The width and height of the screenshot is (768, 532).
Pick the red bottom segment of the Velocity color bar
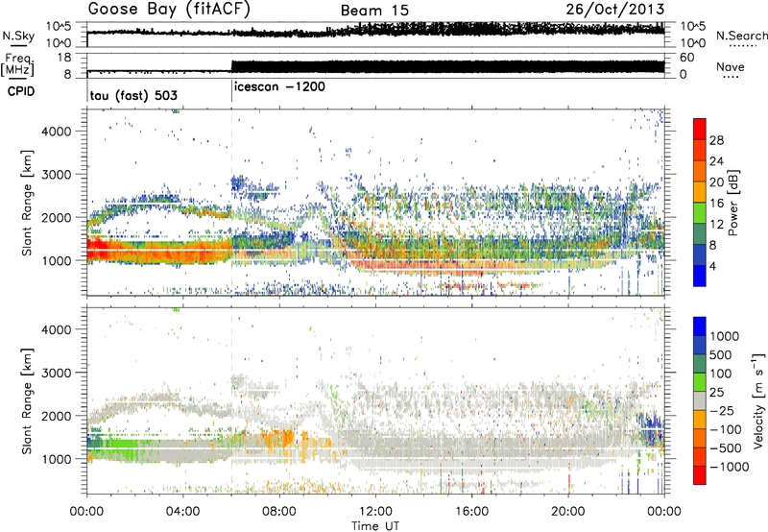[x=700, y=475]
